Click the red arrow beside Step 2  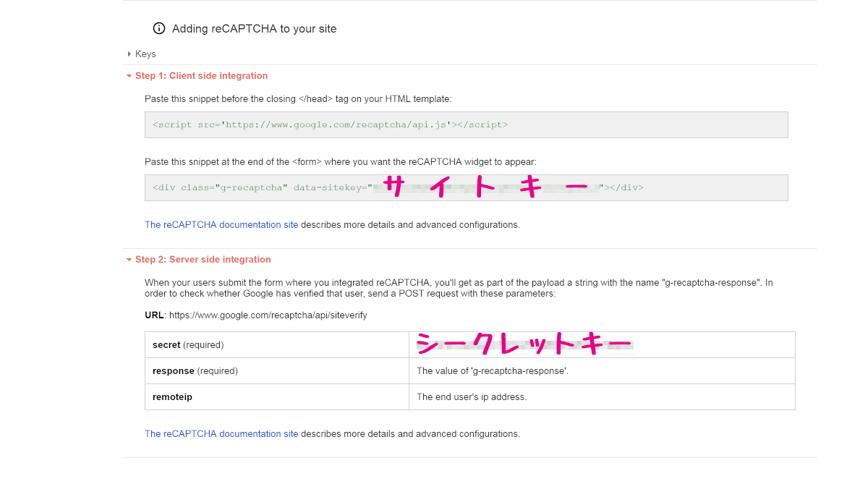pyautogui.click(x=129, y=260)
